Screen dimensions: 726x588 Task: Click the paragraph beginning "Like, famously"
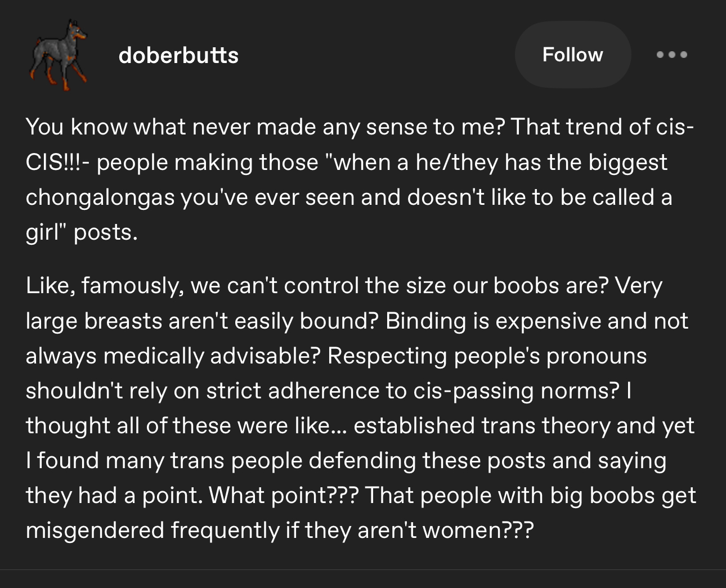[361, 408]
